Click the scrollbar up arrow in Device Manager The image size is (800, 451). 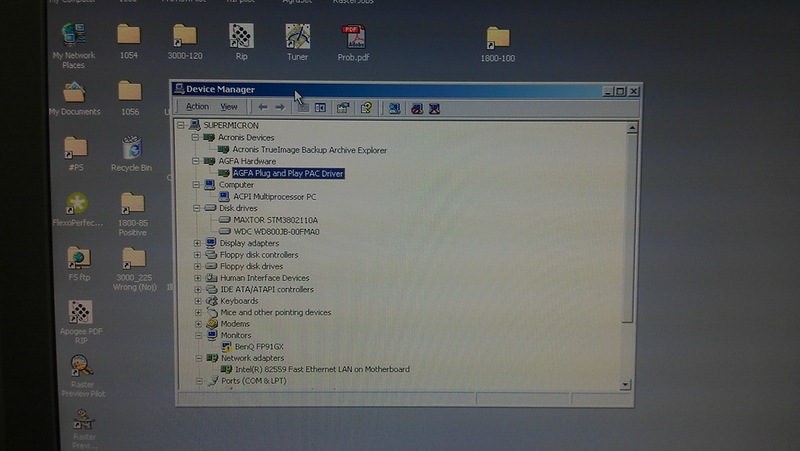632,128
